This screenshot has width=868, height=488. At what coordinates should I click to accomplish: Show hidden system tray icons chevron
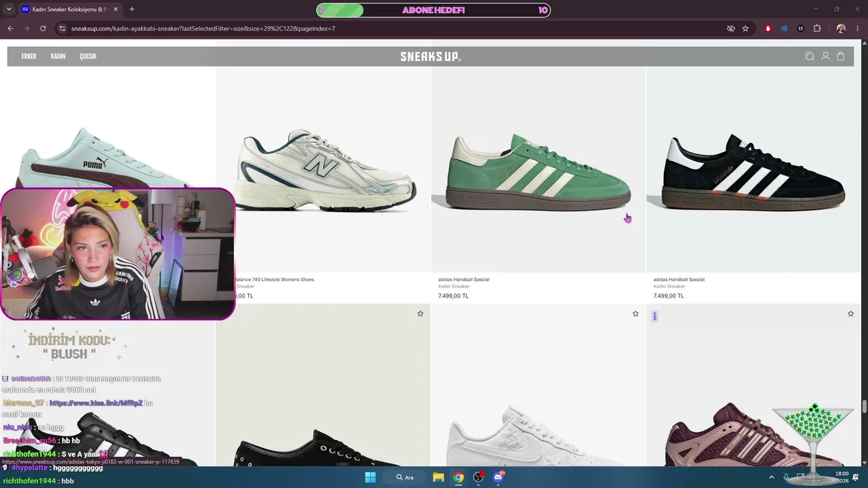(x=771, y=477)
